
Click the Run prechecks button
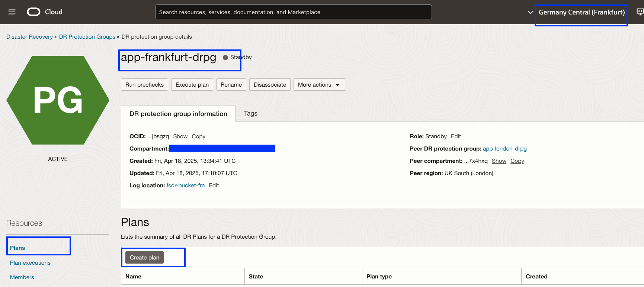[x=144, y=85]
